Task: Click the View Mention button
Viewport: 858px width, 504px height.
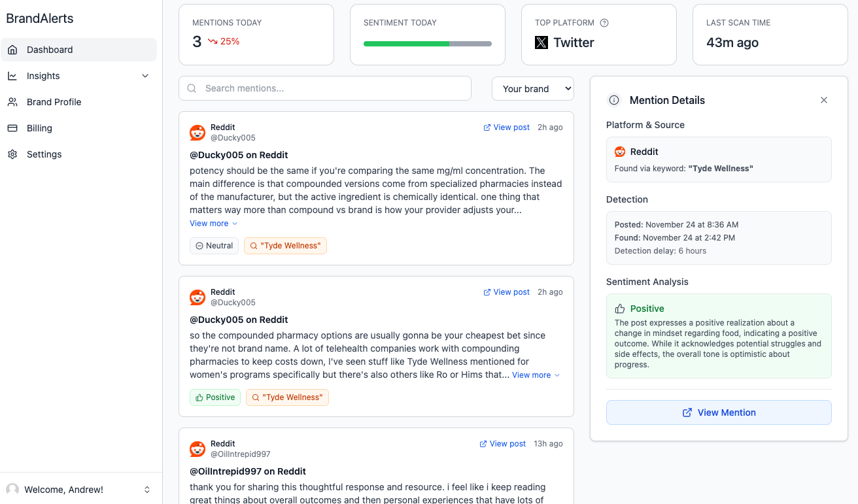Action: click(719, 412)
